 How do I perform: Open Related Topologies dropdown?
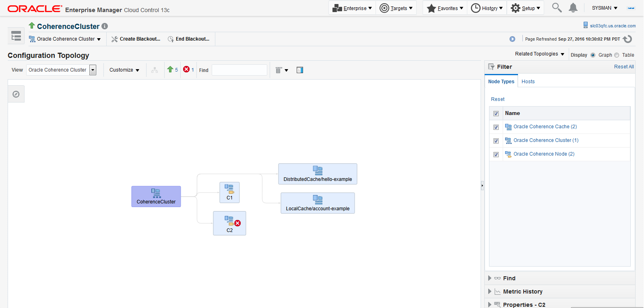point(540,54)
